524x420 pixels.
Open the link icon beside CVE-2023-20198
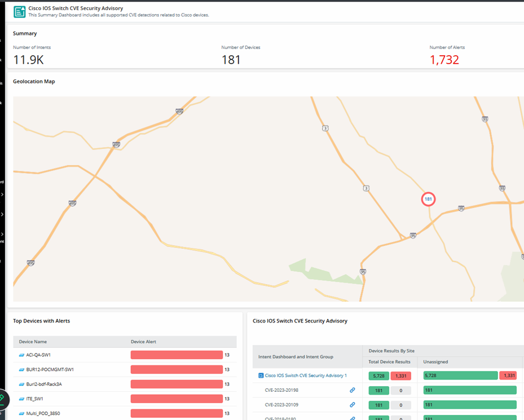(353, 390)
